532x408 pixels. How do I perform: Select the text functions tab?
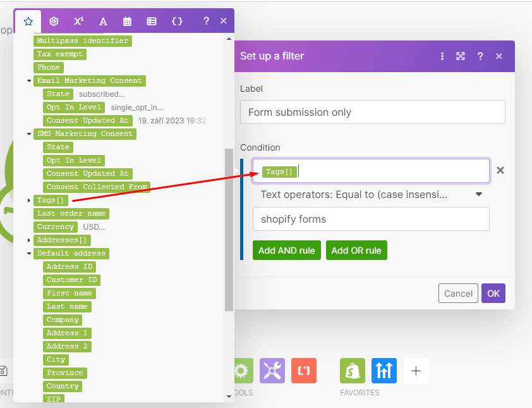[x=103, y=21]
